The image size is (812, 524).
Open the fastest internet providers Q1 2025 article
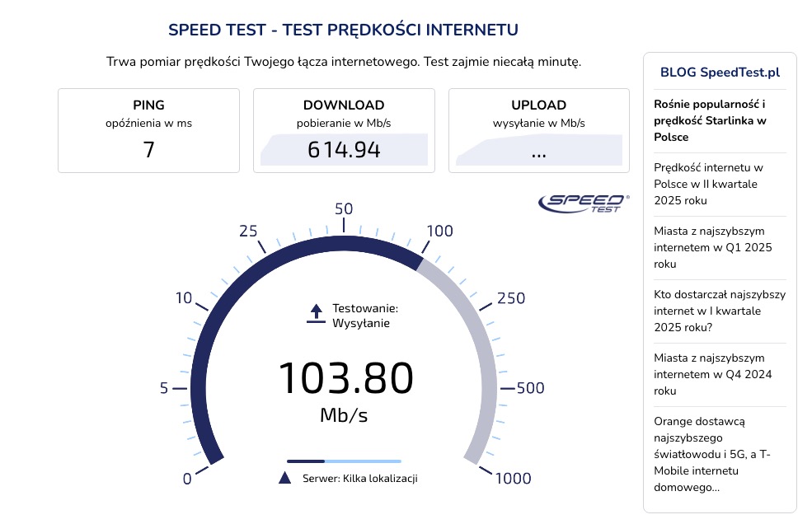coord(719,311)
